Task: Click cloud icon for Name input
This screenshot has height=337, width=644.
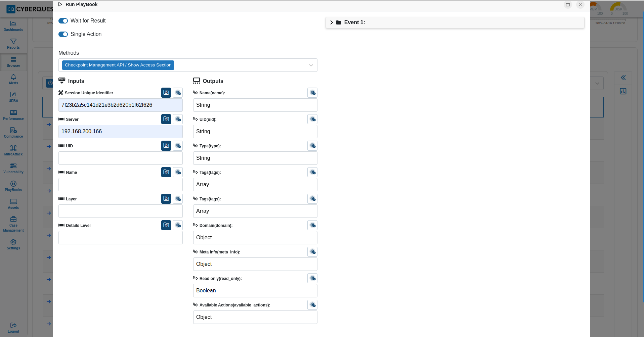Action: [x=178, y=172]
